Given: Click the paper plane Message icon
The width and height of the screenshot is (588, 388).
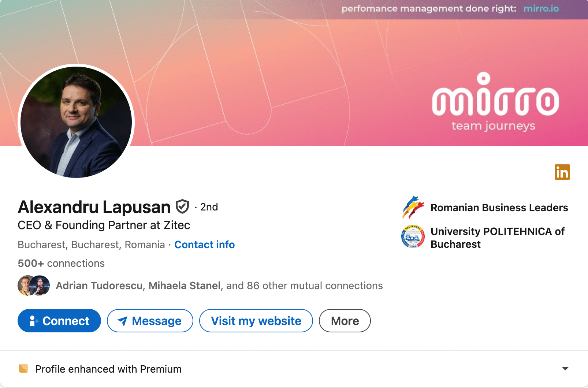Looking at the screenshot, I should pos(122,321).
